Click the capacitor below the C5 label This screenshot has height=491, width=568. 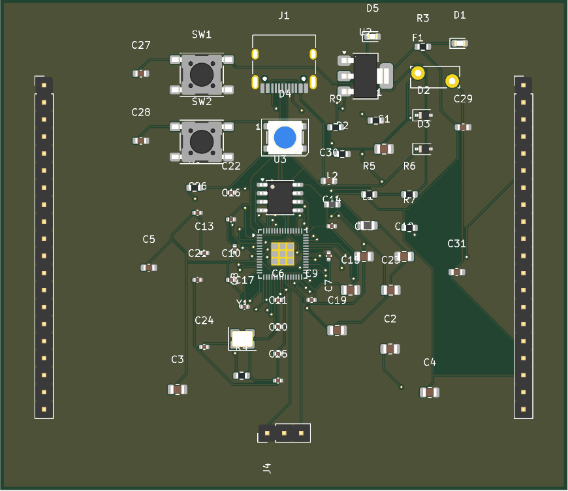coord(149,268)
